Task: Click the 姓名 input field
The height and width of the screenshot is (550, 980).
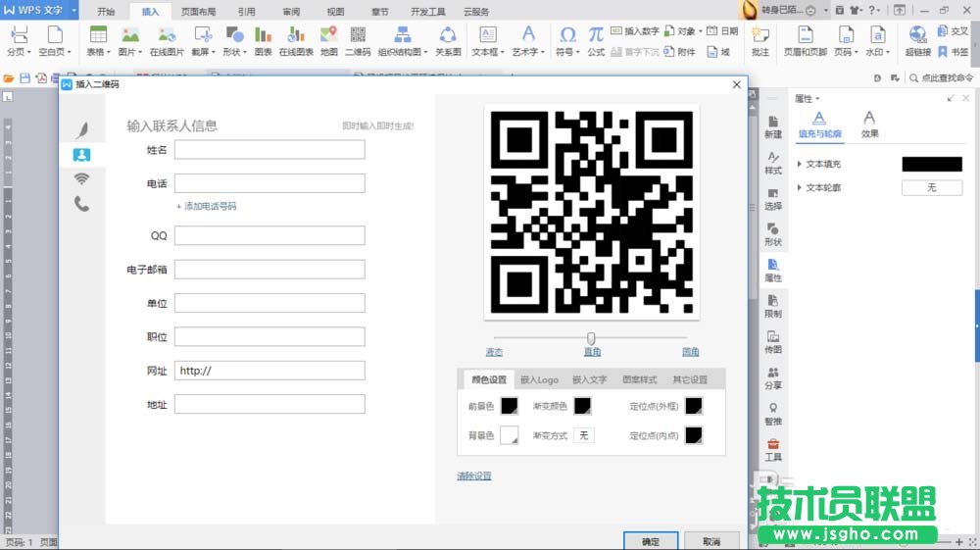Action: (x=269, y=150)
